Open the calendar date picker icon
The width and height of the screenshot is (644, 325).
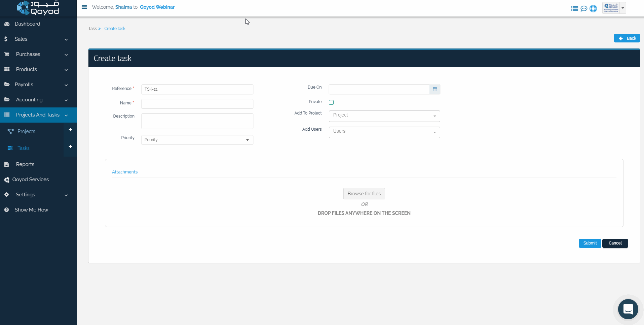pyautogui.click(x=435, y=89)
